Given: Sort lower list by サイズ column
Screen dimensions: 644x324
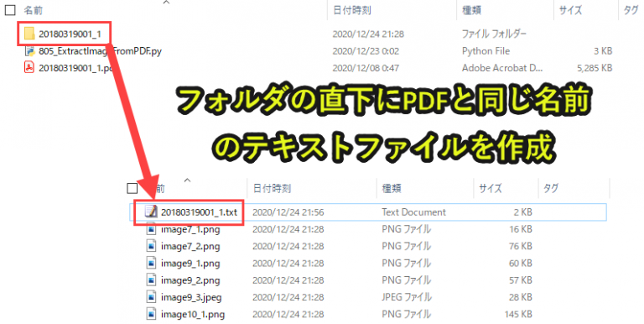Looking at the screenshot, I should click(x=491, y=188).
